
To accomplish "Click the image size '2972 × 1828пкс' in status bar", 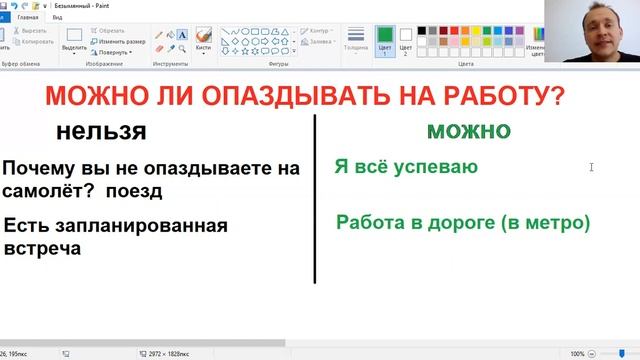I will [169, 354].
